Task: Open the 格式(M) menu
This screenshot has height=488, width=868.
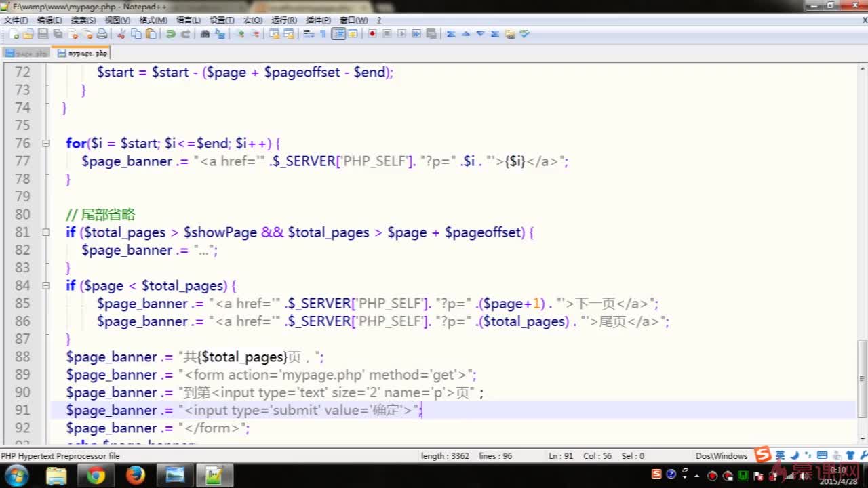Action: pos(153,20)
